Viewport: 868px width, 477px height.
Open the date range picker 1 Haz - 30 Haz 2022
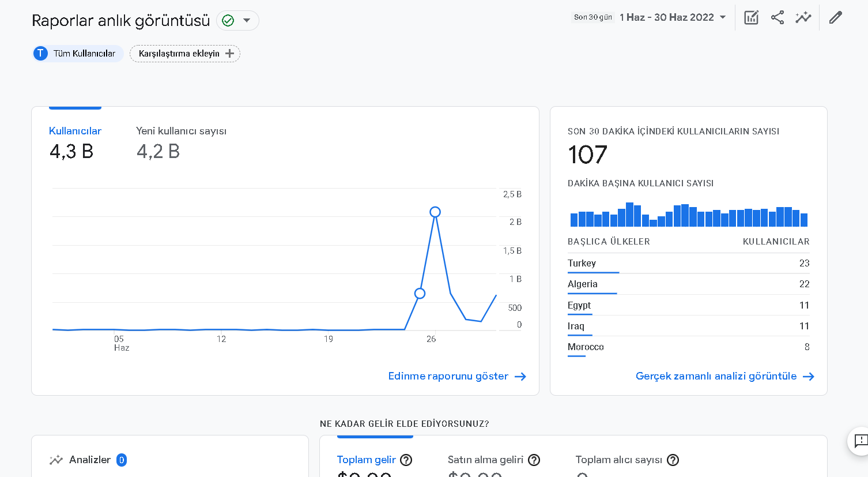(673, 17)
